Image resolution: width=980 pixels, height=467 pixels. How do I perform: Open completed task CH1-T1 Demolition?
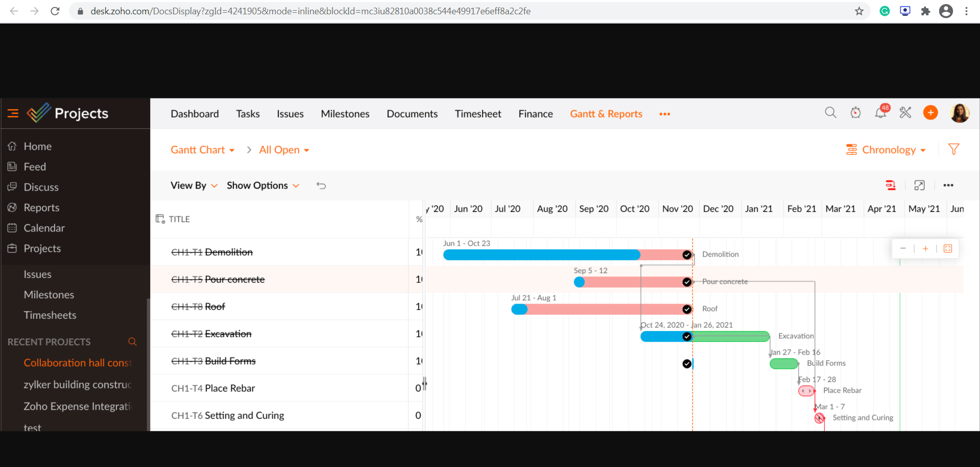(212, 252)
